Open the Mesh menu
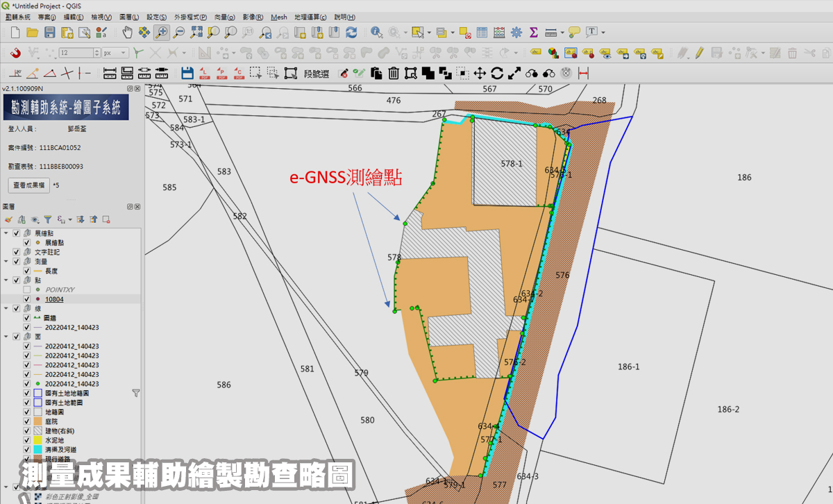The image size is (833, 504). (278, 17)
